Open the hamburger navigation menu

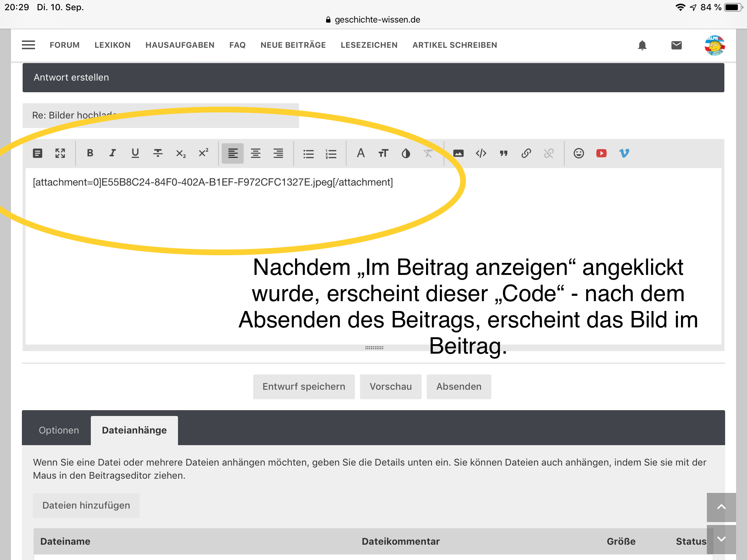(28, 45)
